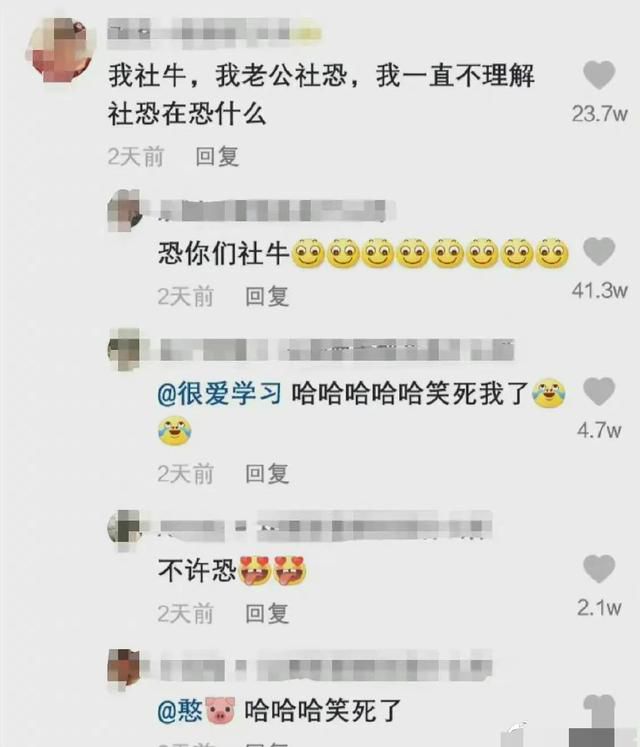Select the '我社牛，我老公社恐' comment text
Screen dimensions: 640x747
pyautogui.click(x=321, y=95)
